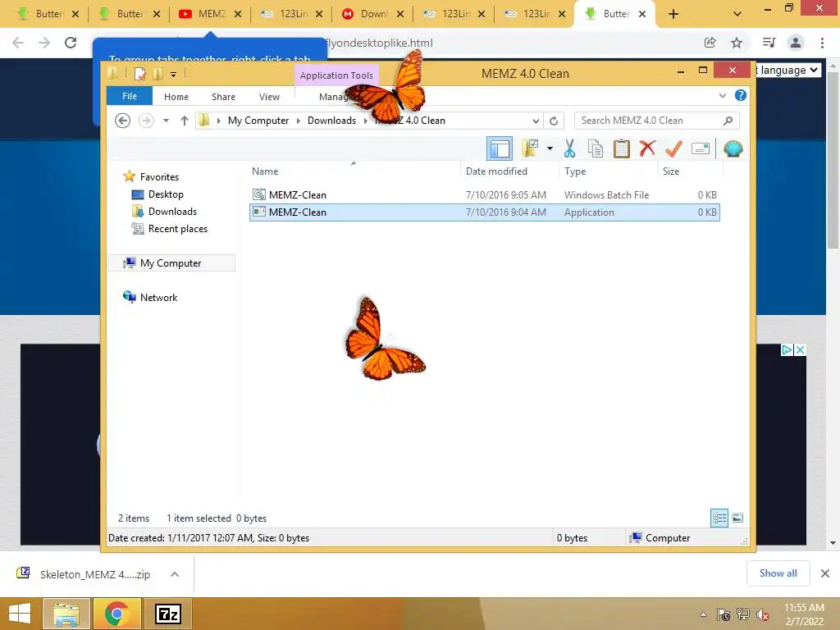
Task: Select Desktop in navigation pane
Action: (x=166, y=194)
